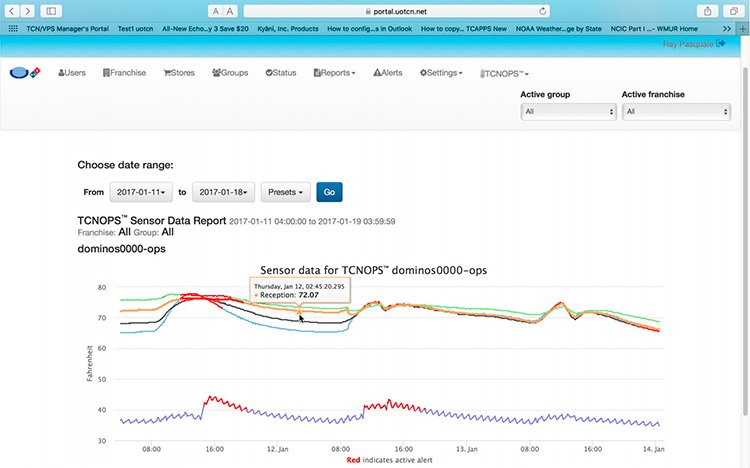
Task: Open the Active group dropdown
Action: point(568,111)
